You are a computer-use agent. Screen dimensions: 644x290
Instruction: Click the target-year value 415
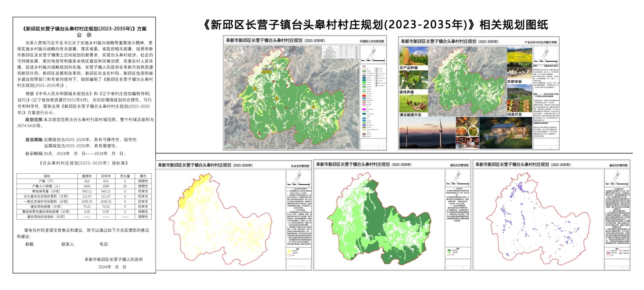[106, 181]
